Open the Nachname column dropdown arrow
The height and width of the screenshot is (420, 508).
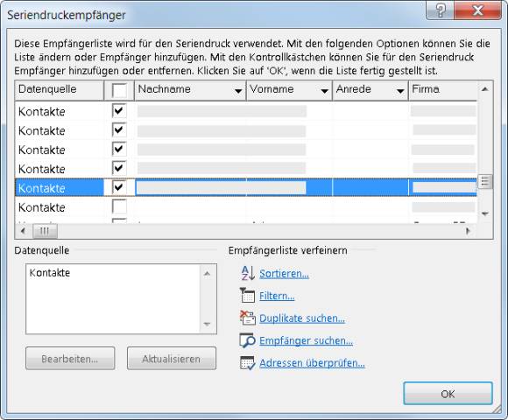coord(238,91)
